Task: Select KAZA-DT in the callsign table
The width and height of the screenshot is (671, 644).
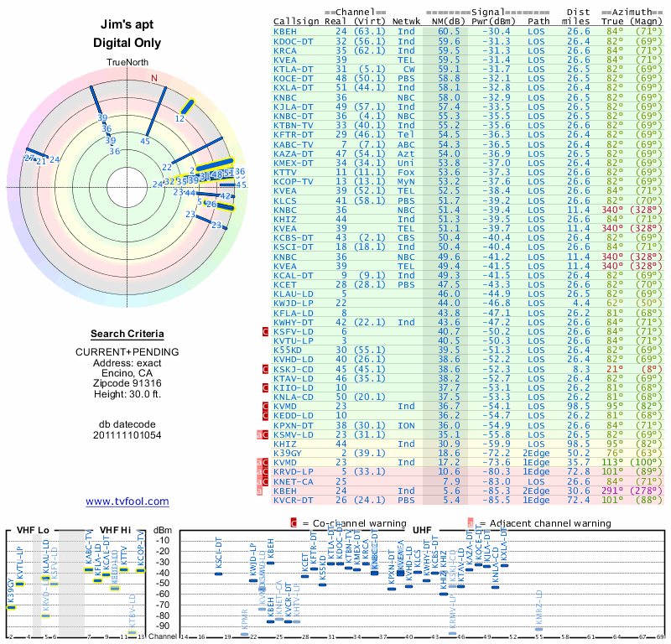Action: [294, 154]
